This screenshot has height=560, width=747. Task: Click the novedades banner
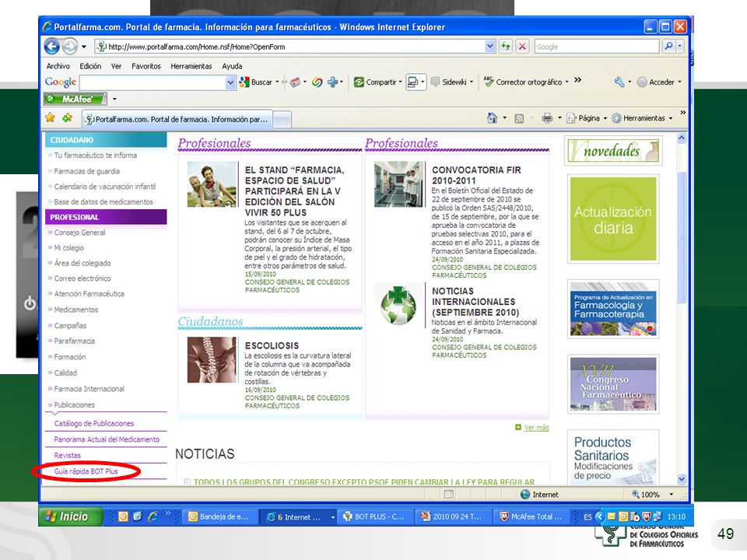pyautogui.click(x=613, y=151)
